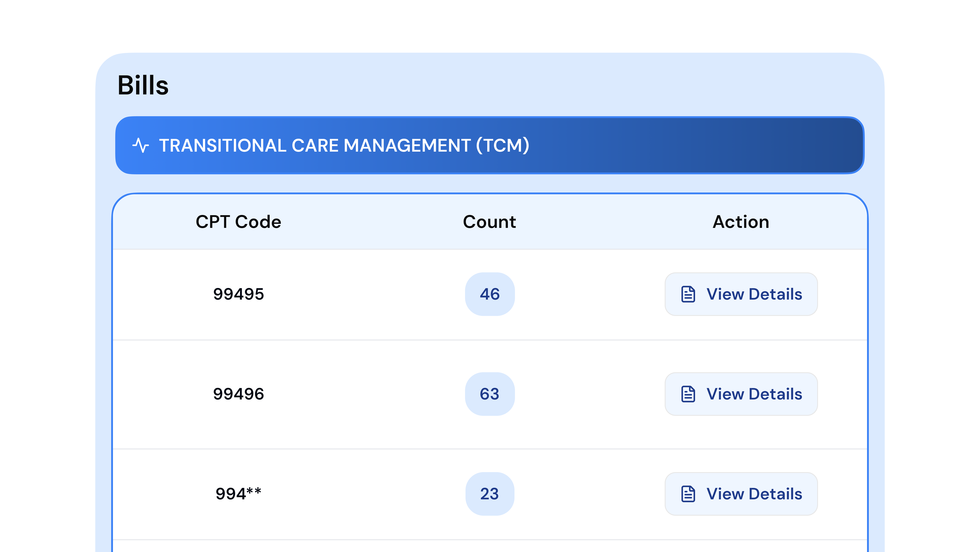
Task: Select CPT code 99496 in the table
Action: [238, 394]
